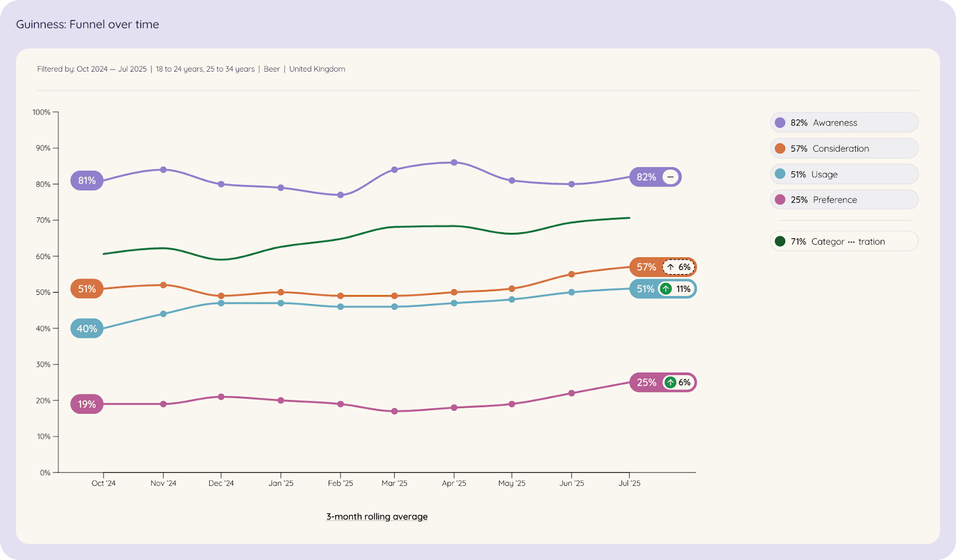Select the Awareness data point at Apr '25

(454, 162)
